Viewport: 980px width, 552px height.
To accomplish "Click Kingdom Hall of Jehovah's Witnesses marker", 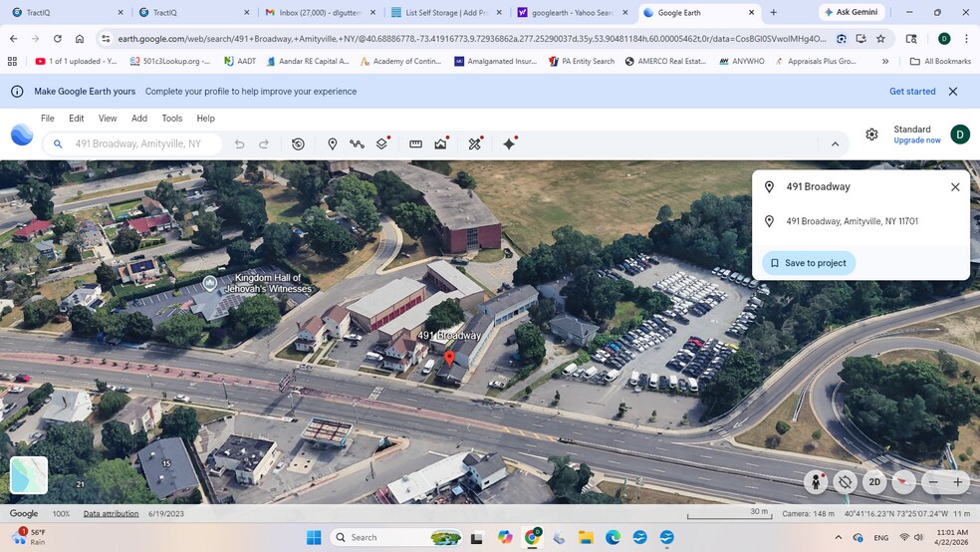I will point(210,283).
